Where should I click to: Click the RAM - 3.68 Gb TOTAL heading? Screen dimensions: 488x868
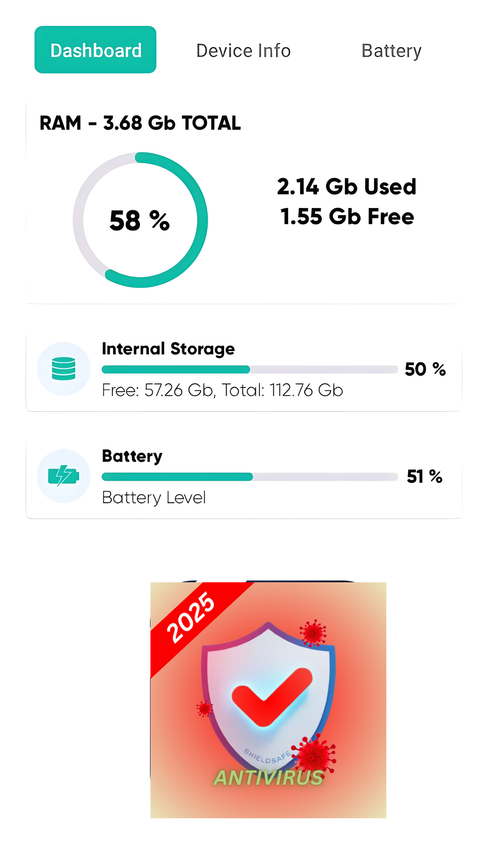click(x=140, y=123)
